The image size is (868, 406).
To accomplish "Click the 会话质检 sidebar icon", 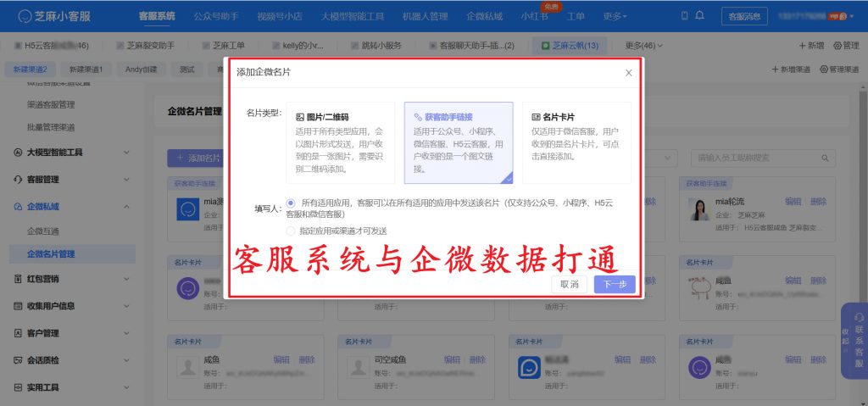I will pos(18,360).
